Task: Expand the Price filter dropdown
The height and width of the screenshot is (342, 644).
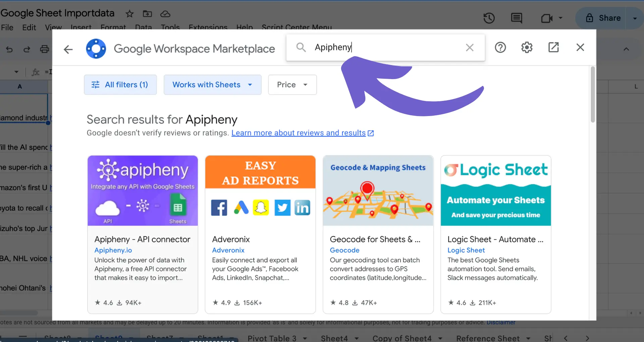Action: 292,85
